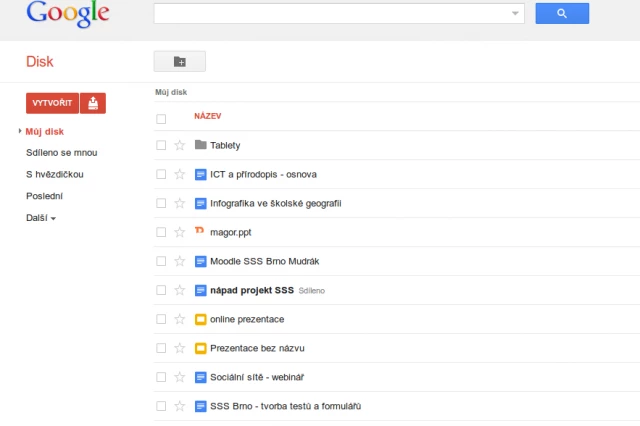Open online prezentace file name

[x=247, y=320]
